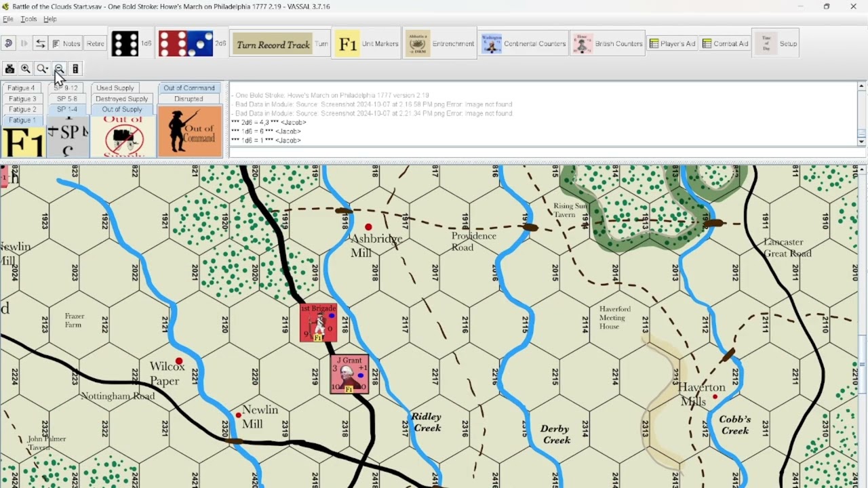Click the zoom in magnifier icon
The width and height of the screenshot is (868, 488).
tap(26, 68)
